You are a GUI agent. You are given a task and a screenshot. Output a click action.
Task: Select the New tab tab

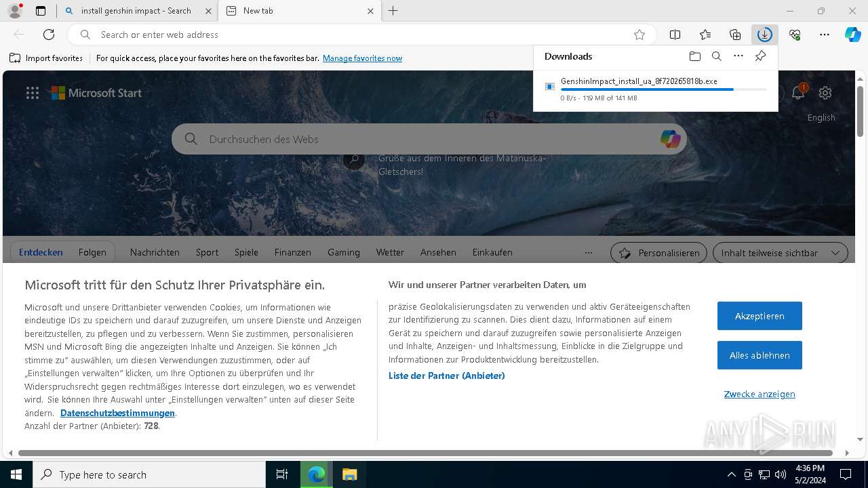click(300, 11)
